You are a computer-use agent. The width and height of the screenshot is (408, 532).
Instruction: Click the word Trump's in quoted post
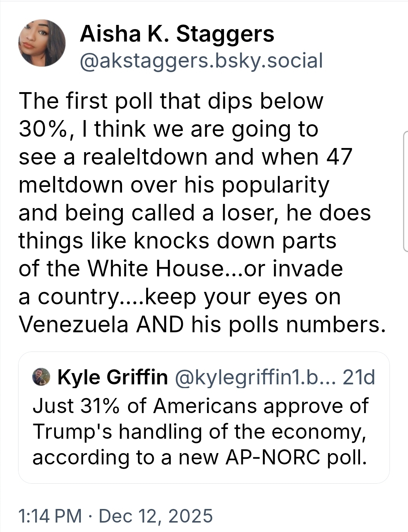[x=73, y=432]
